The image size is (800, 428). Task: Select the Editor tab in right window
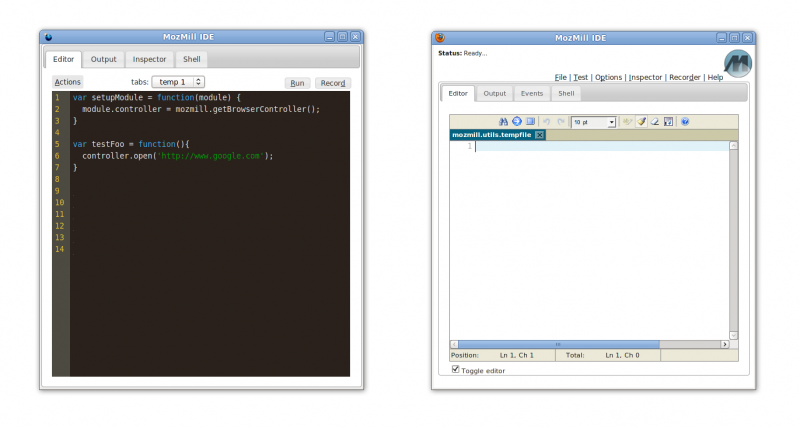pyautogui.click(x=458, y=93)
